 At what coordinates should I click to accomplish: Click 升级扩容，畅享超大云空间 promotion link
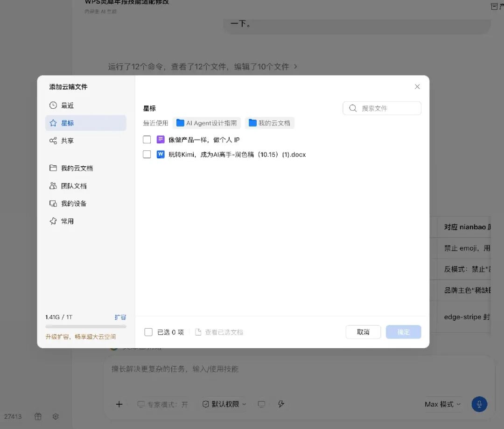81,337
